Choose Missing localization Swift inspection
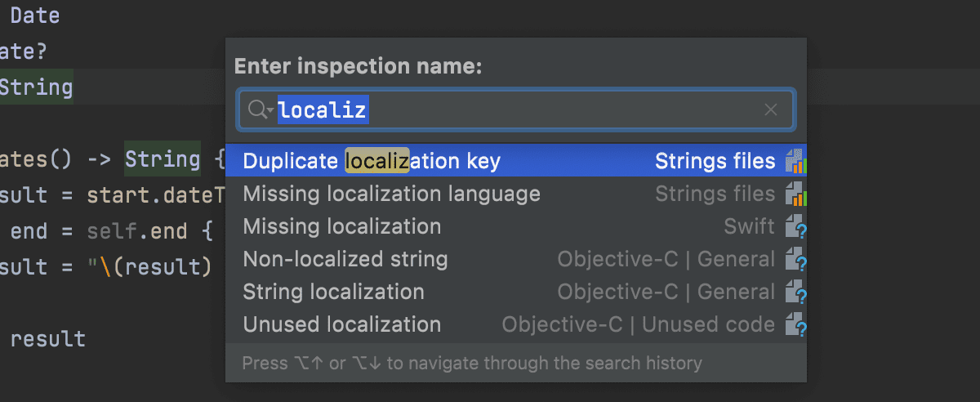This screenshot has width=980, height=402. tap(516, 226)
